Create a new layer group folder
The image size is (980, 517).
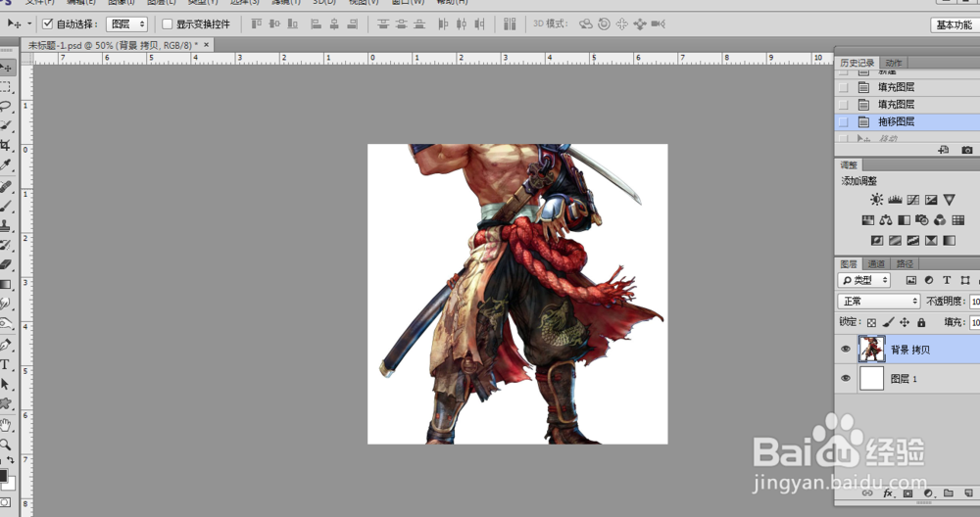pyautogui.click(x=948, y=493)
